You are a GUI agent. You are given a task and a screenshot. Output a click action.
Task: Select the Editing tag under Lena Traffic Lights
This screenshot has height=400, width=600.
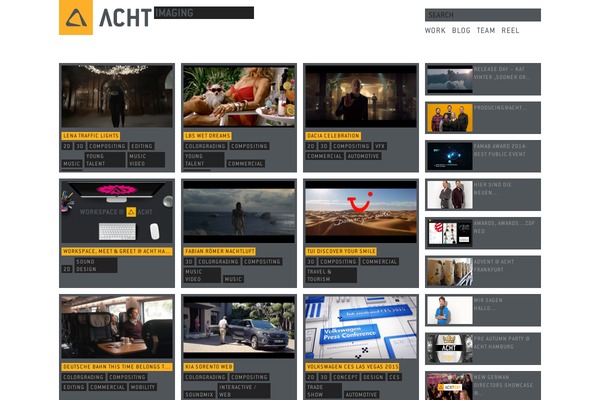click(x=142, y=146)
